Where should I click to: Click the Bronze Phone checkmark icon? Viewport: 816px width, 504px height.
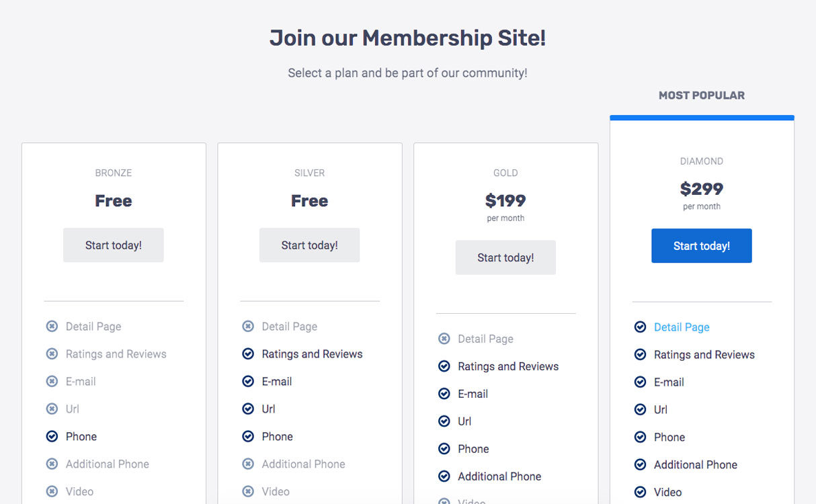coord(52,437)
